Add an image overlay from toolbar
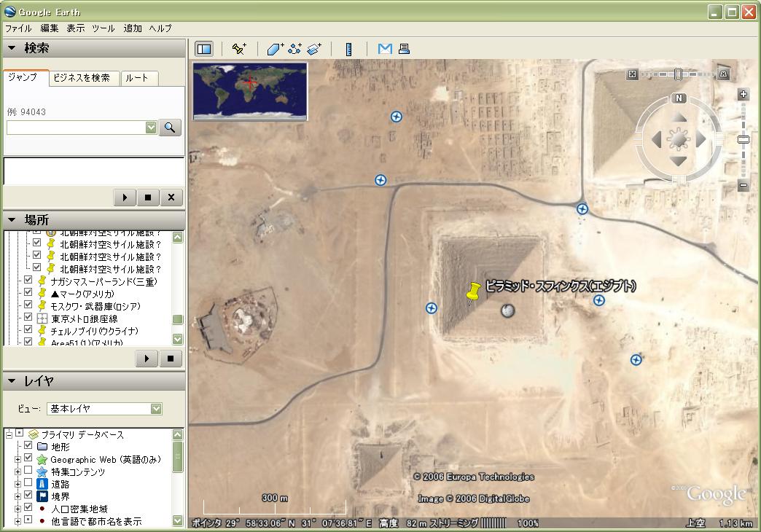 point(314,49)
